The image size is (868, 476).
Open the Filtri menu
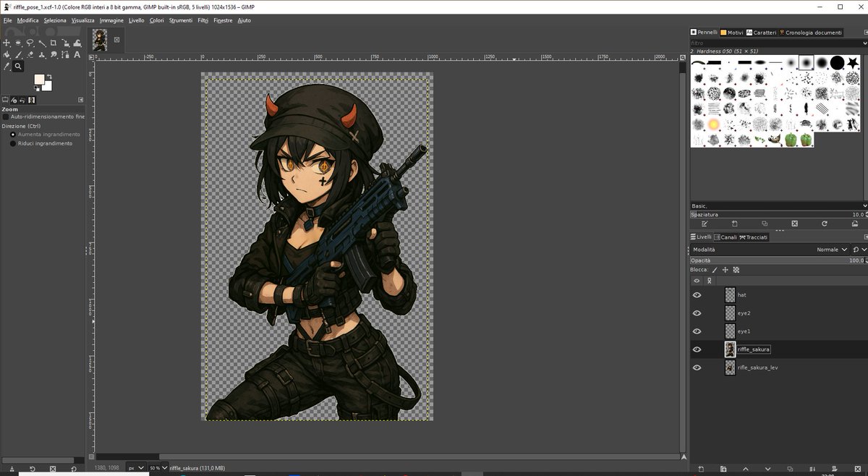(x=203, y=20)
